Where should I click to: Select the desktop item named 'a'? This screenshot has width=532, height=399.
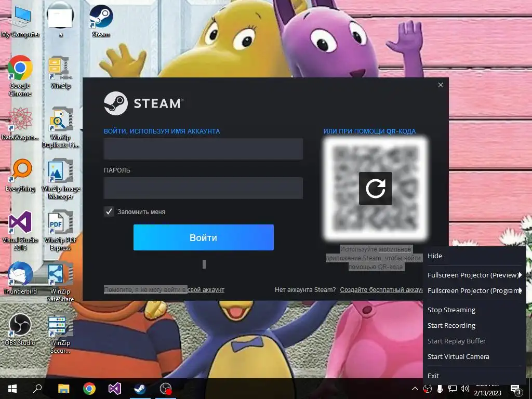point(60,21)
